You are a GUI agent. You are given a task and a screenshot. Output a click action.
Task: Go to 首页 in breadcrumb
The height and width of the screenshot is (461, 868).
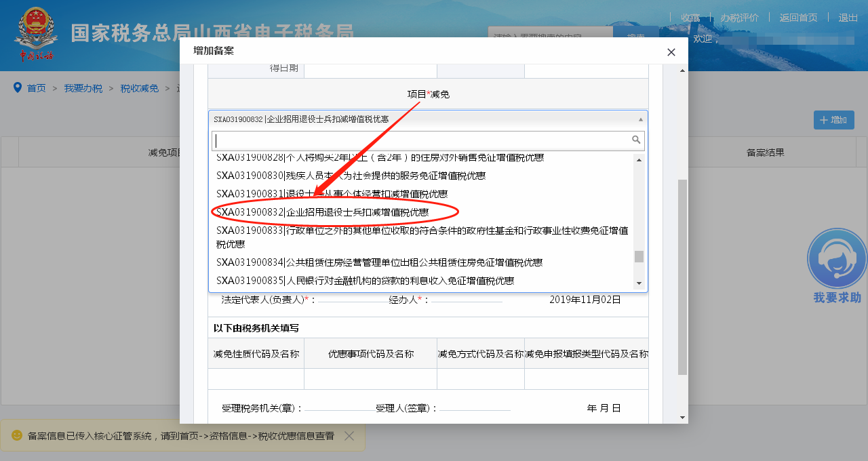tap(37, 88)
